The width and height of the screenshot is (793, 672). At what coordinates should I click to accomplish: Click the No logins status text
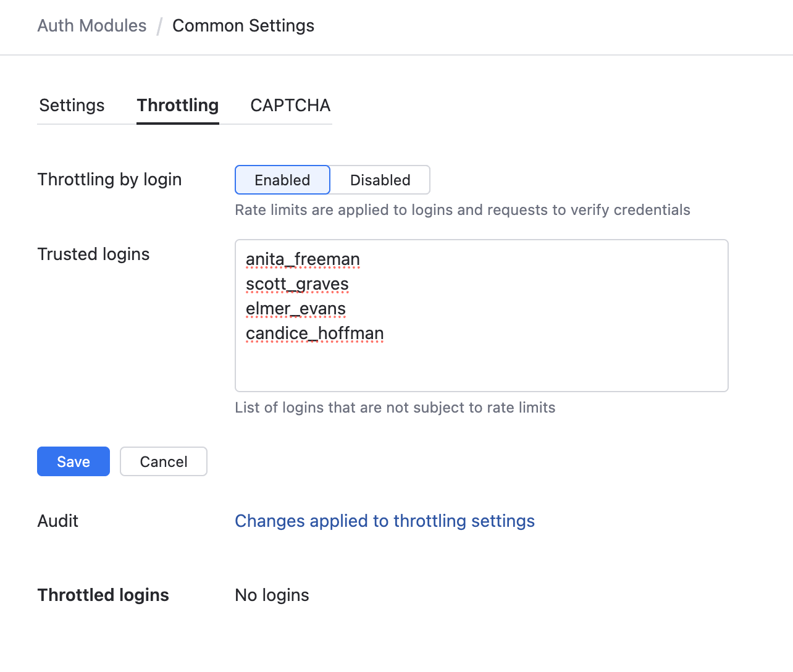[x=272, y=595]
